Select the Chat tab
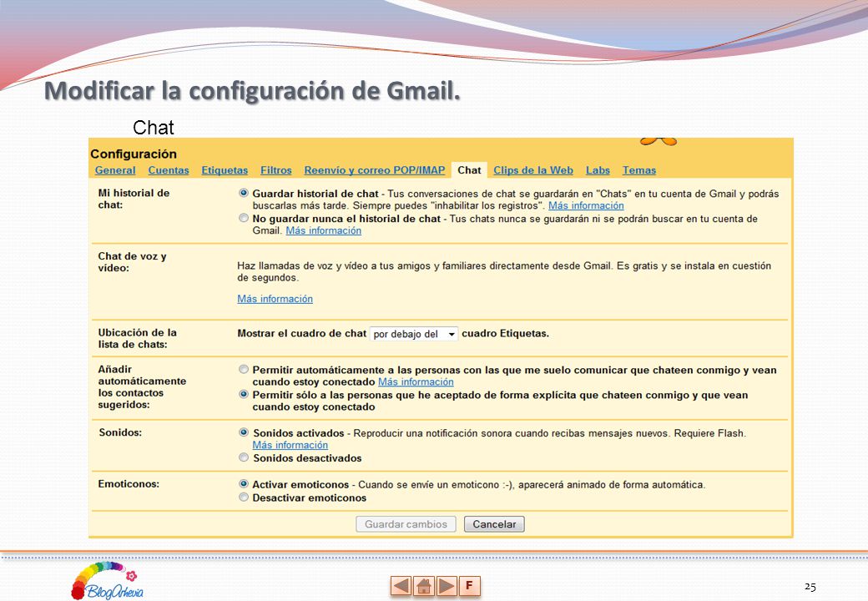868x601 pixels. pos(469,170)
